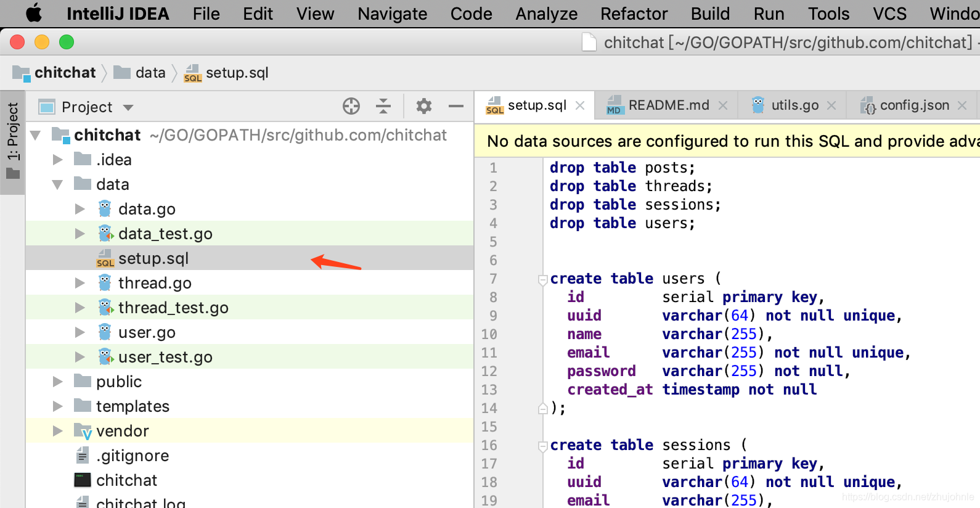
Task: Collapse the chitchat root folder
Action: [36, 135]
